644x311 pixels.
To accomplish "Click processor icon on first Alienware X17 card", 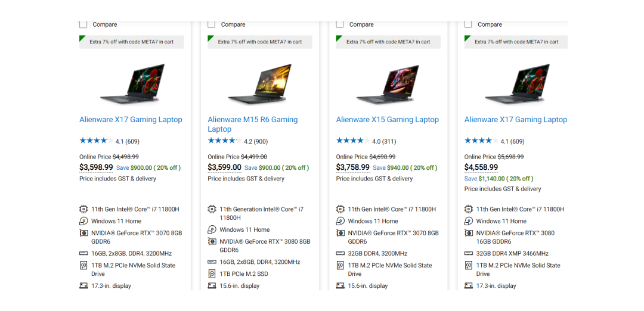I will [x=83, y=209].
